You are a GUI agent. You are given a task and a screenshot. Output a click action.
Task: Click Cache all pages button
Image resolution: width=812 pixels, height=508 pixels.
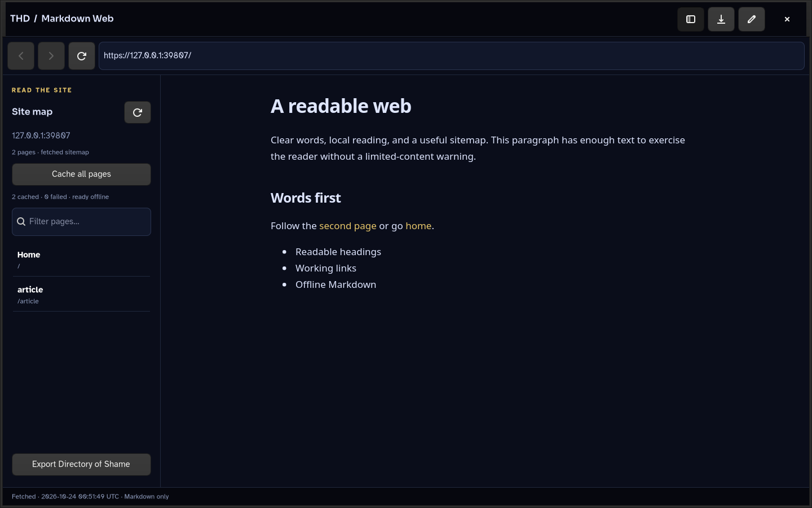tap(81, 174)
